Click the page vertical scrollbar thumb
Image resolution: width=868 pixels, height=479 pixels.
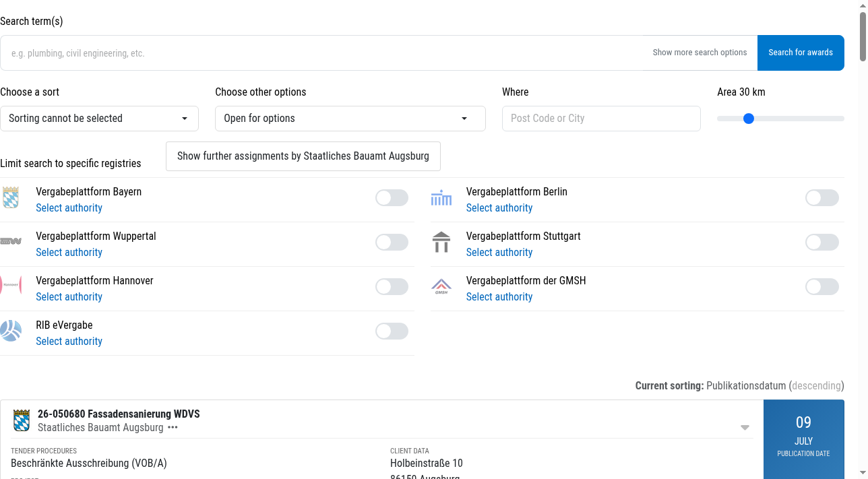(x=863, y=37)
